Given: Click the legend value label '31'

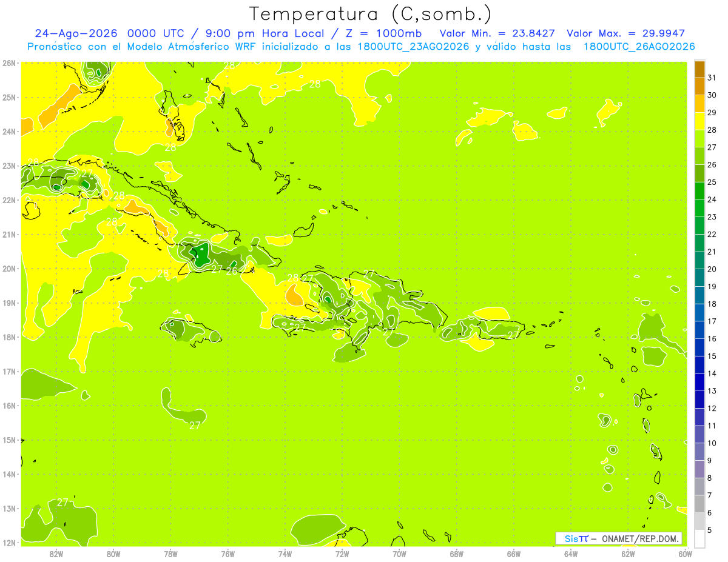Looking at the screenshot, I should pos(712,77).
